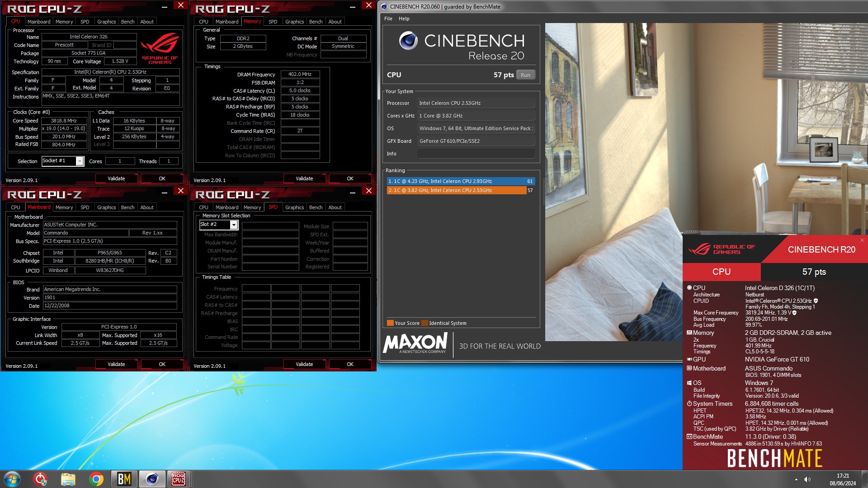The width and height of the screenshot is (868, 488).
Task: Click the GFX Board field in Cinebench
Action: coord(476,141)
